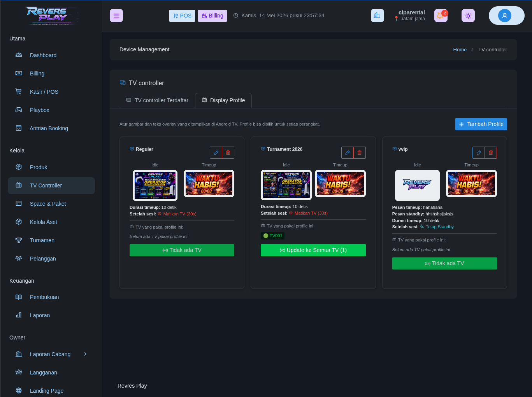Open Antrian Booking sidebar item

pyautogui.click(x=51, y=128)
